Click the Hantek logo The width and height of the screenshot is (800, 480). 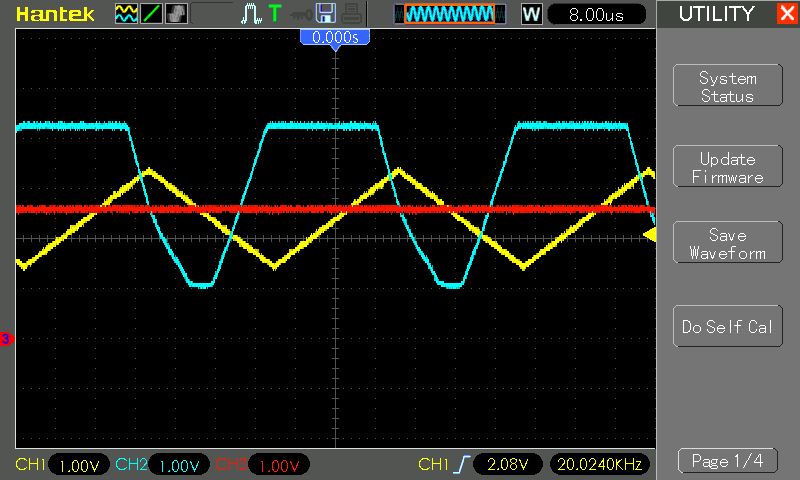click(55, 14)
